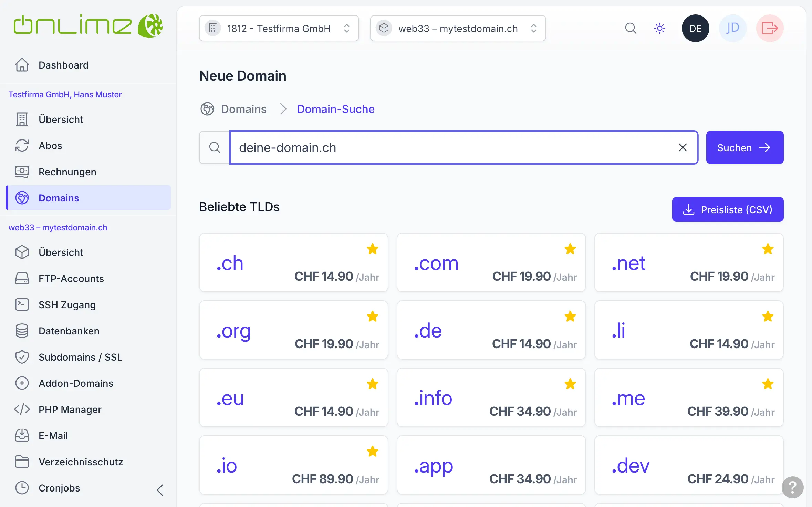The height and width of the screenshot is (507, 812).
Task: Switch language via DE button
Action: point(695,28)
